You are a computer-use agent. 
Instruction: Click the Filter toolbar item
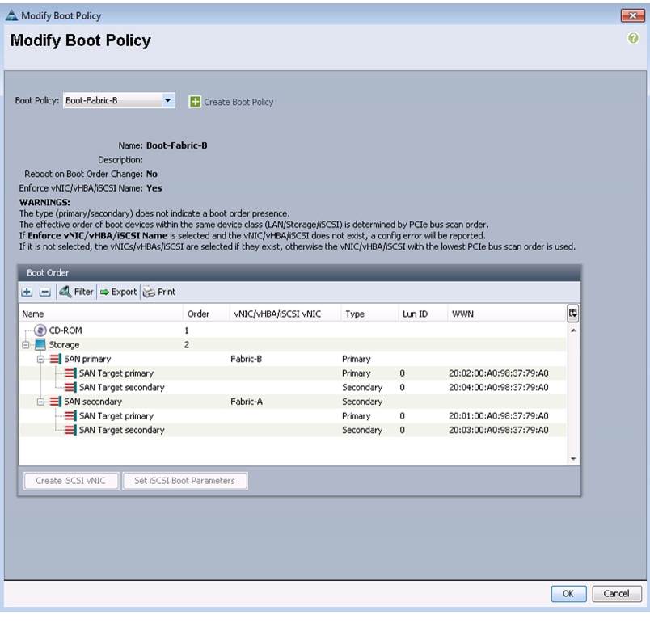76,292
